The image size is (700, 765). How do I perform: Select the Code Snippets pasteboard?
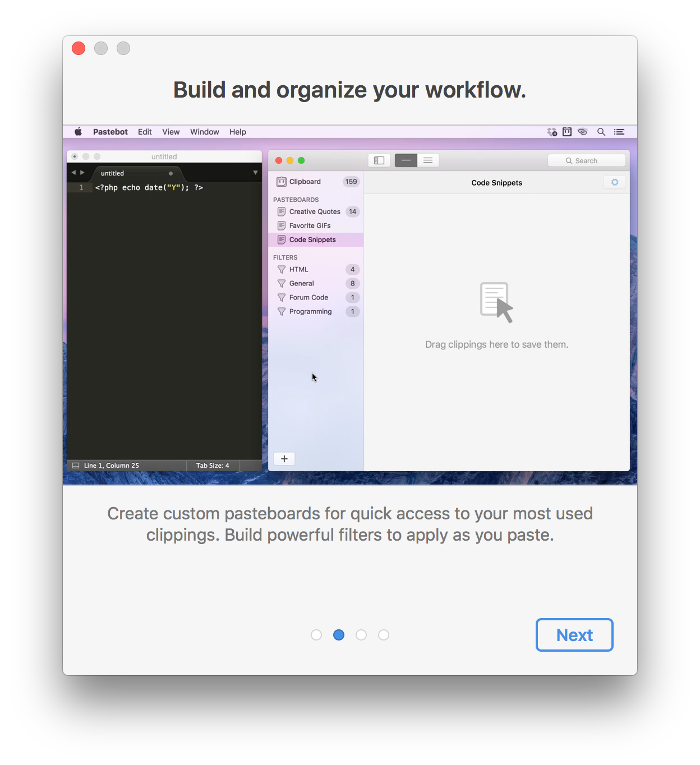(316, 239)
